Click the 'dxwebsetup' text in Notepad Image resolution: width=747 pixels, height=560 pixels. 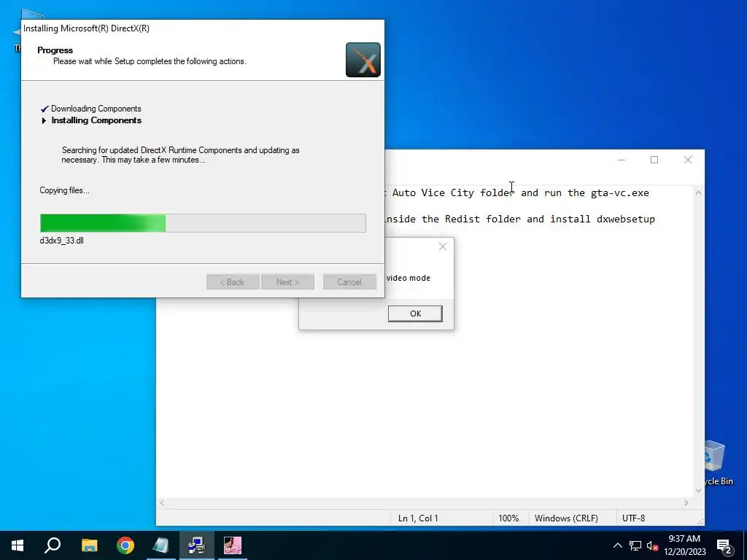625,219
